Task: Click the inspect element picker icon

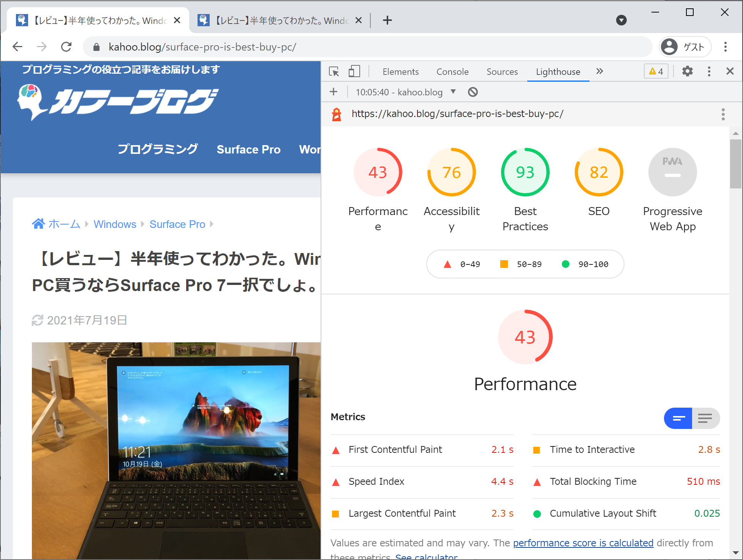Action: tap(334, 71)
